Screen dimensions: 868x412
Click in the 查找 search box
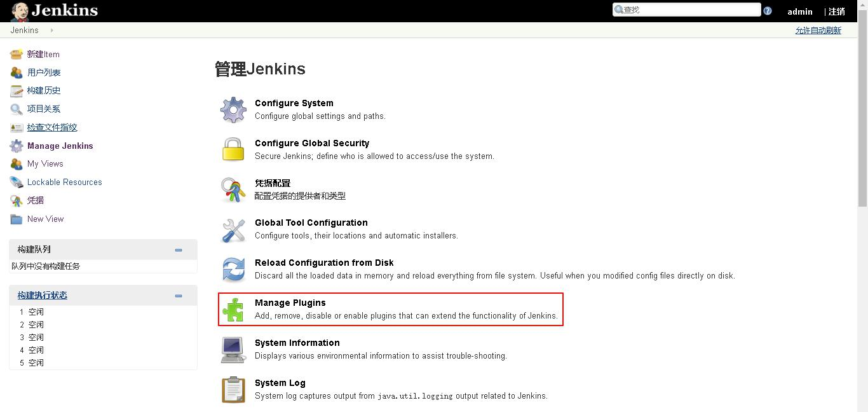[x=687, y=10]
